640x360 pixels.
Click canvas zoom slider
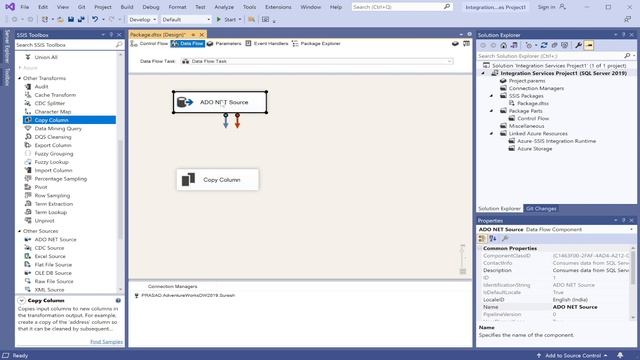462,259
